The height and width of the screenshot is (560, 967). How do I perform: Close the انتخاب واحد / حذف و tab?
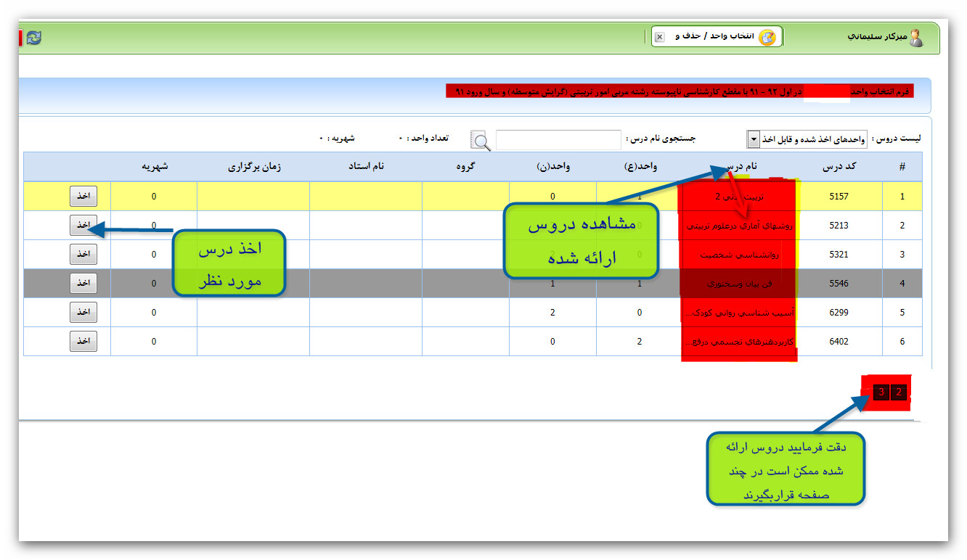pos(659,37)
